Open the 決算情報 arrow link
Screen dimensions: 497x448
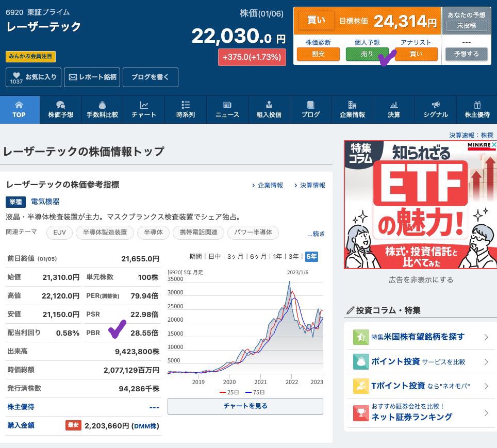point(310,185)
